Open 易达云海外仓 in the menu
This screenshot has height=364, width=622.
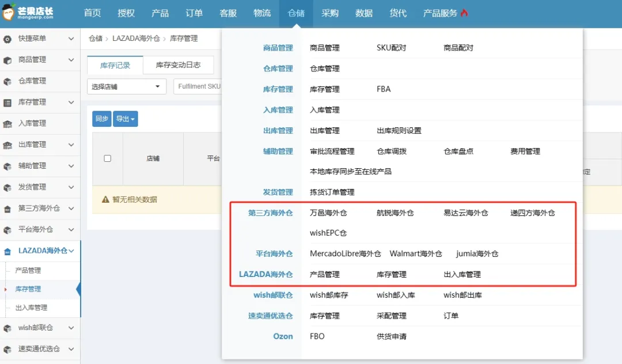[x=465, y=213]
